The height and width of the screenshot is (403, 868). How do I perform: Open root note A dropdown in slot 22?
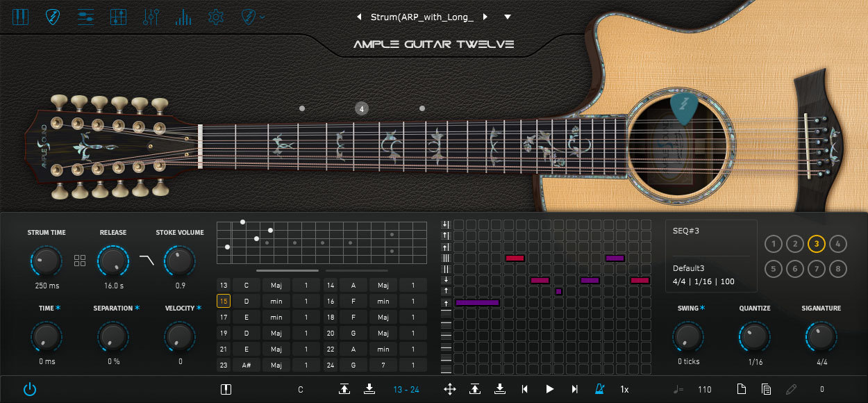[x=353, y=349]
